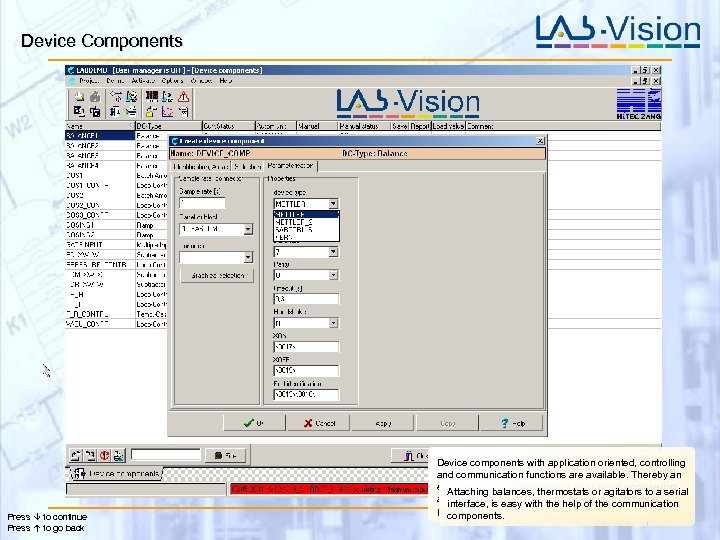Confirm the dialog with the OK button
Viewport: 720px width, 540px height.
[254, 423]
